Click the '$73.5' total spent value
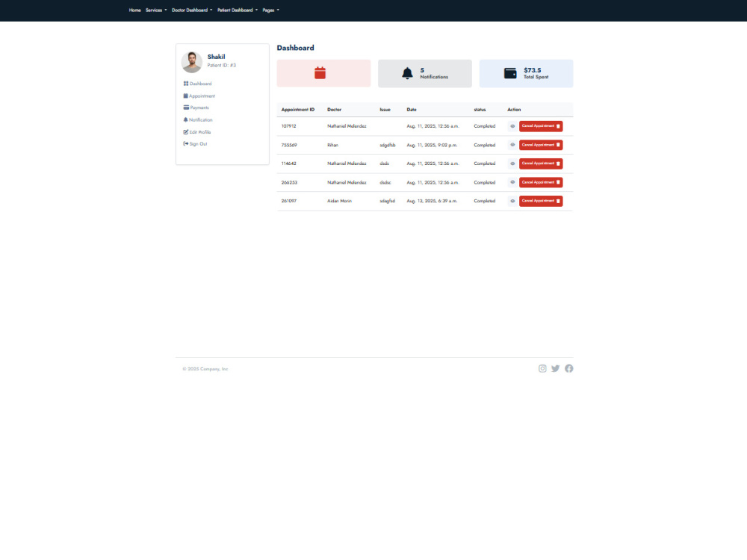Screen dimensions: 747x560 (x=532, y=70)
